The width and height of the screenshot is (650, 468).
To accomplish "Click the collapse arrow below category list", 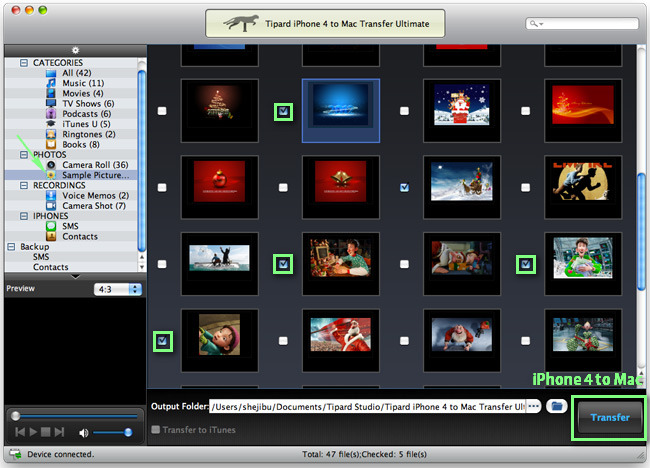I will coord(75,276).
